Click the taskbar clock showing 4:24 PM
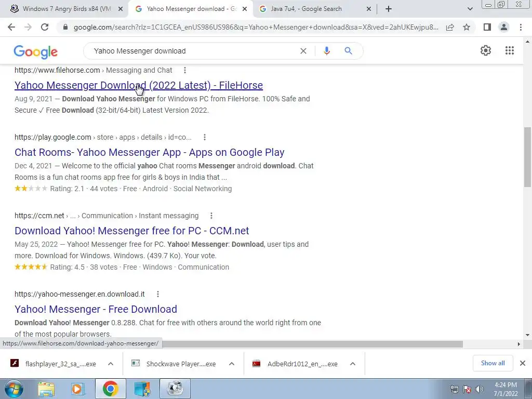Image resolution: width=532 pixels, height=399 pixels. [x=506, y=389]
